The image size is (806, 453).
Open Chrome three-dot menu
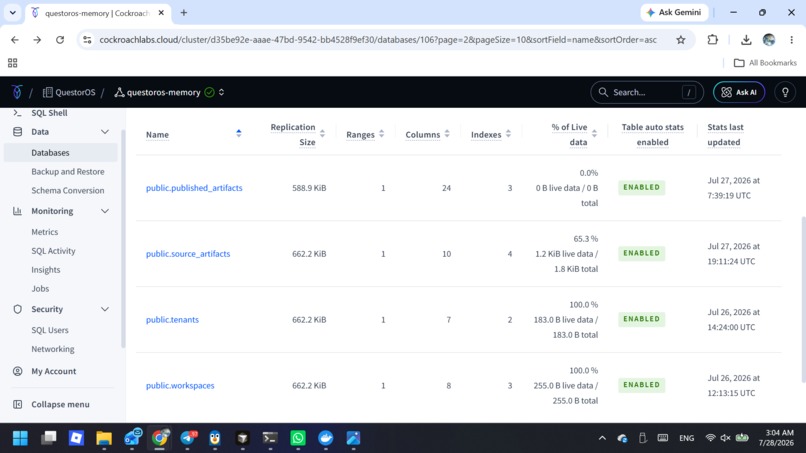coord(792,40)
